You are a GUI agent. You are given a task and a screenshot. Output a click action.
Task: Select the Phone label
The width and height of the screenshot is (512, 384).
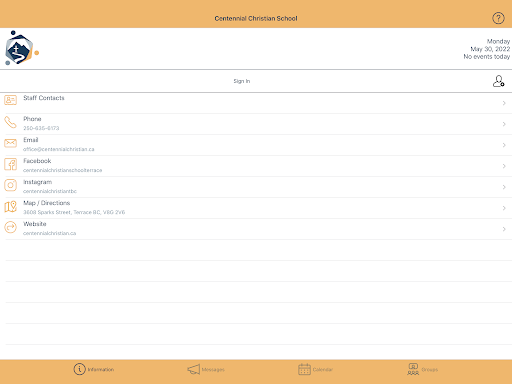[x=32, y=119]
